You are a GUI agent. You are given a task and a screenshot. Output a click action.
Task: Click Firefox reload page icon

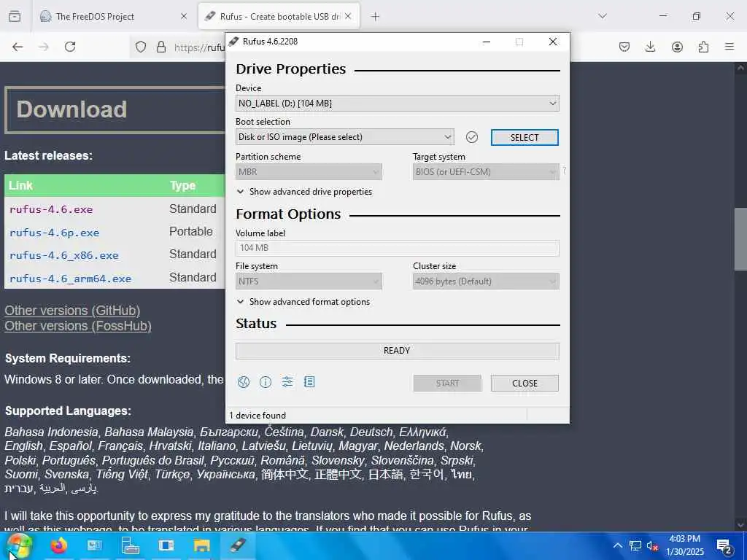pyautogui.click(x=70, y=47)
